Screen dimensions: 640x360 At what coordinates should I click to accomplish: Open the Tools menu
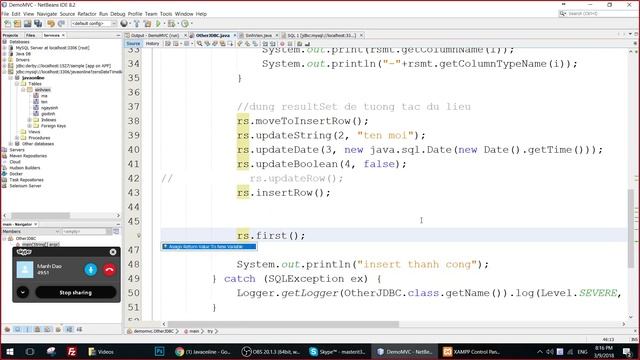click(x=166, y=14)
